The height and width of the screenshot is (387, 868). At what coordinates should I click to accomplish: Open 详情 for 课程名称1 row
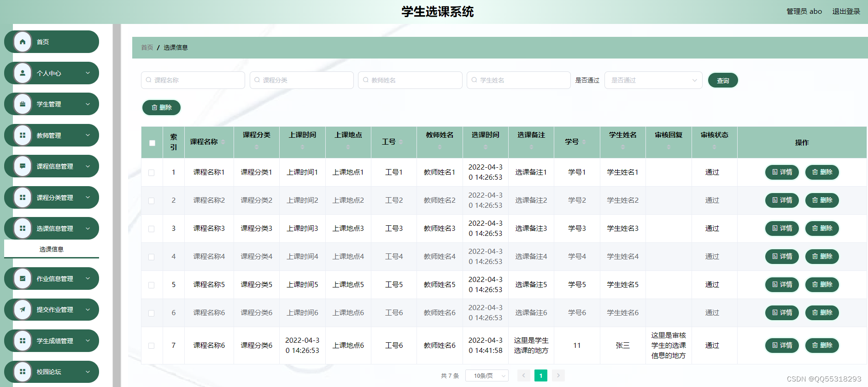(782, 172)
